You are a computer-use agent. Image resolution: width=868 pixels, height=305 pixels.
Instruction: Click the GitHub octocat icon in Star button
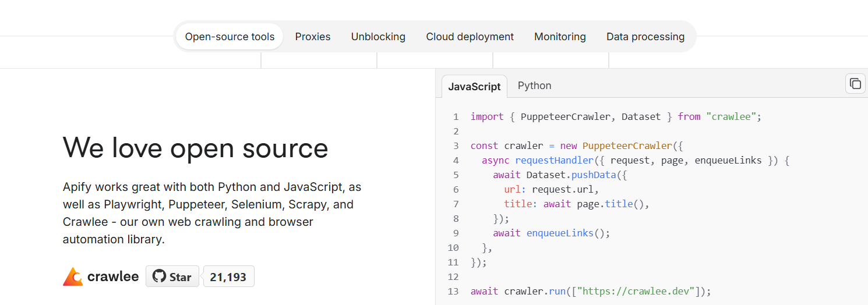pyautogui.click(x=159, y=276)
